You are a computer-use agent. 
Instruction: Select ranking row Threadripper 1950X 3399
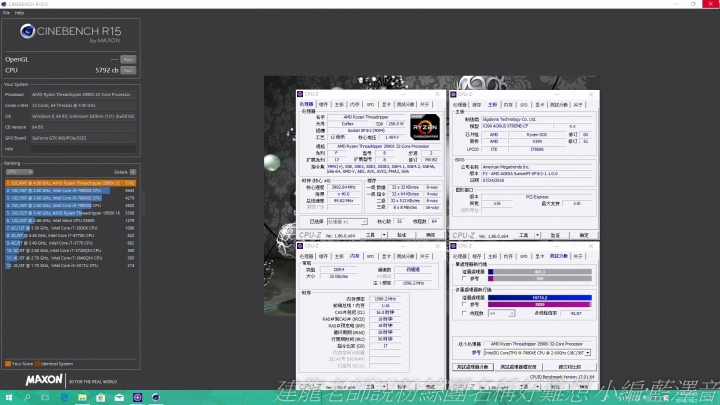click(x=71, y=213)
